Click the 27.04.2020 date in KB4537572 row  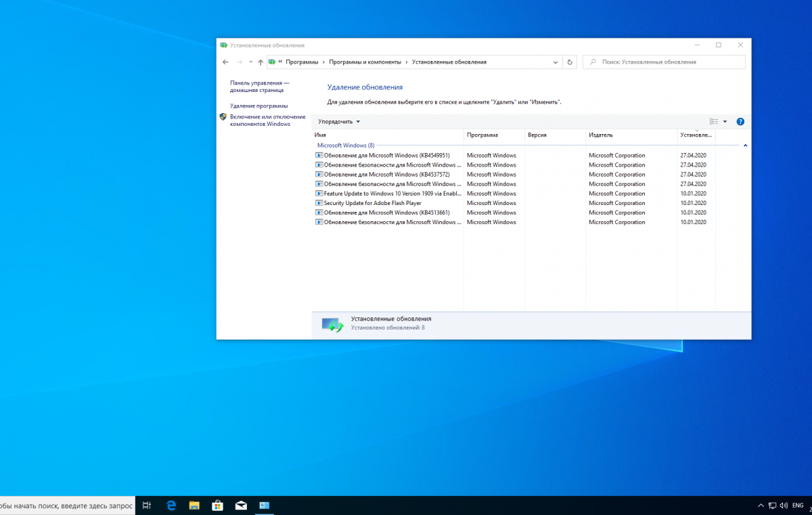point(693,175)
